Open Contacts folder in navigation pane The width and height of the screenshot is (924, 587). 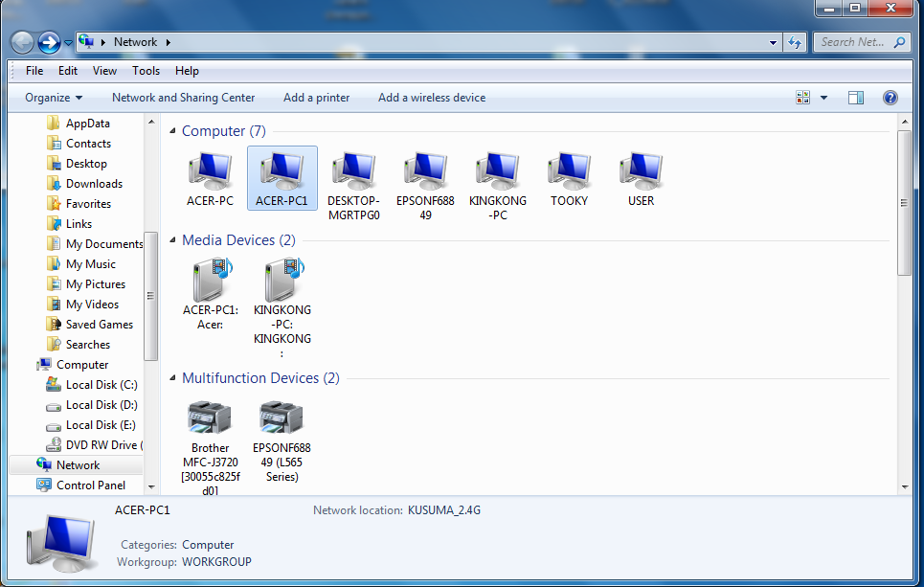(79, 144)
